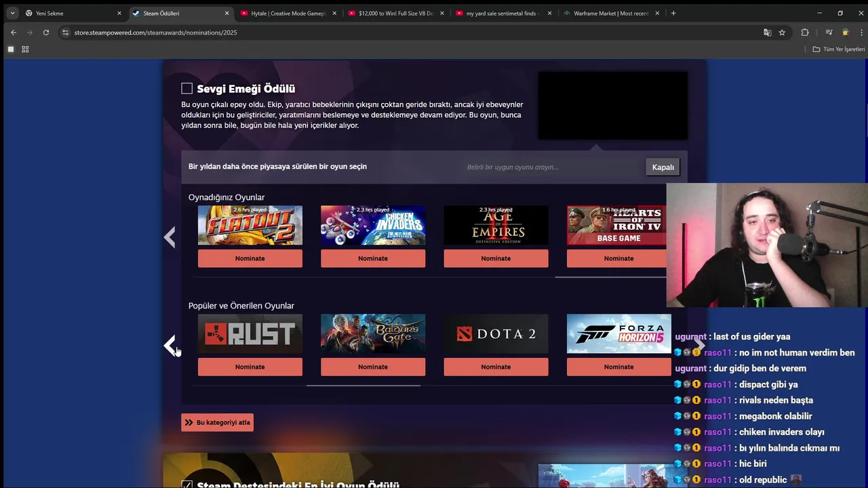Open the Rust game thumbnail
This screenshot has height=488, width=868.
[x=250, y=333]
